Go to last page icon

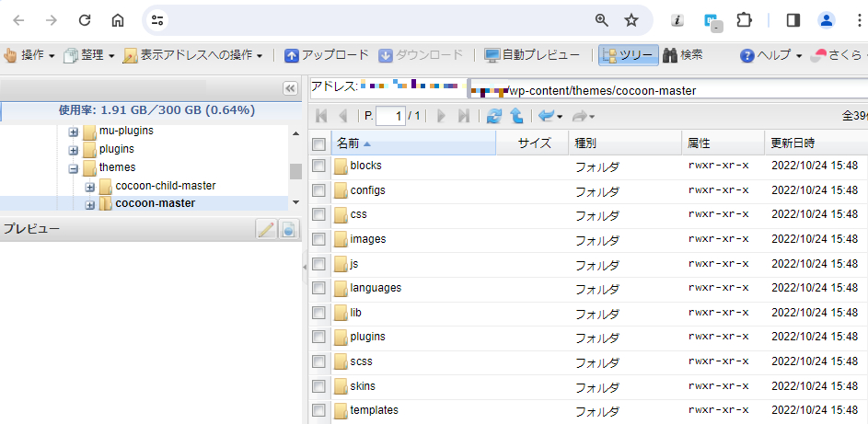pyautogui.click(x=464, y=116)
